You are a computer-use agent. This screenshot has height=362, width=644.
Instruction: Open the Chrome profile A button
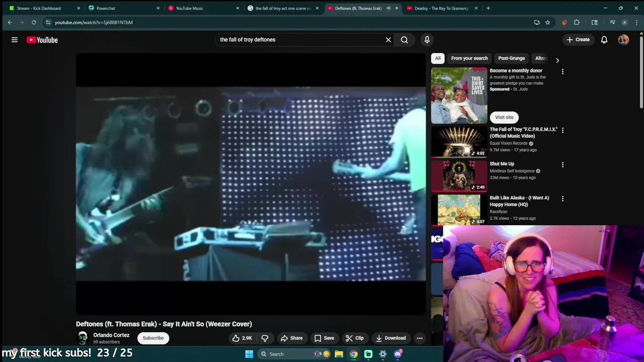click(x=624, y=22)
